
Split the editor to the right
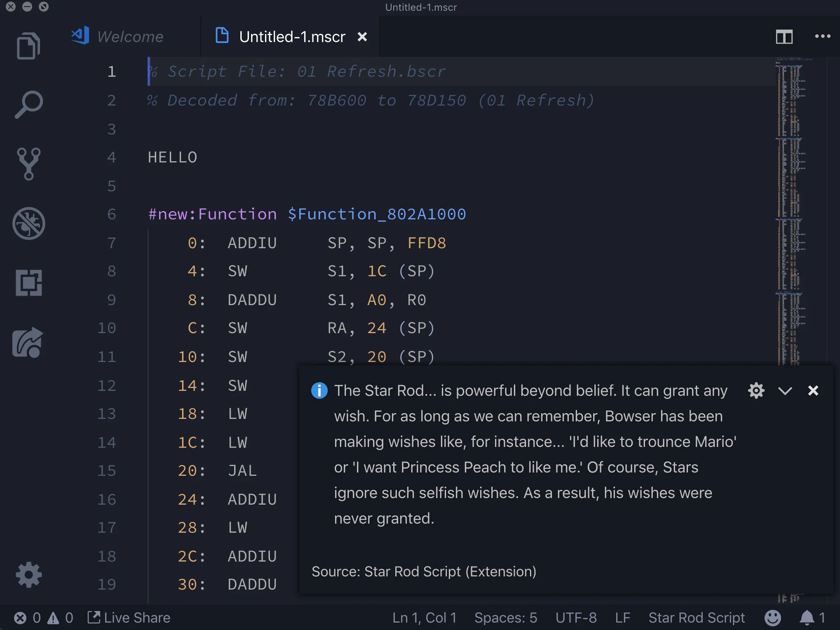[784, 37]
